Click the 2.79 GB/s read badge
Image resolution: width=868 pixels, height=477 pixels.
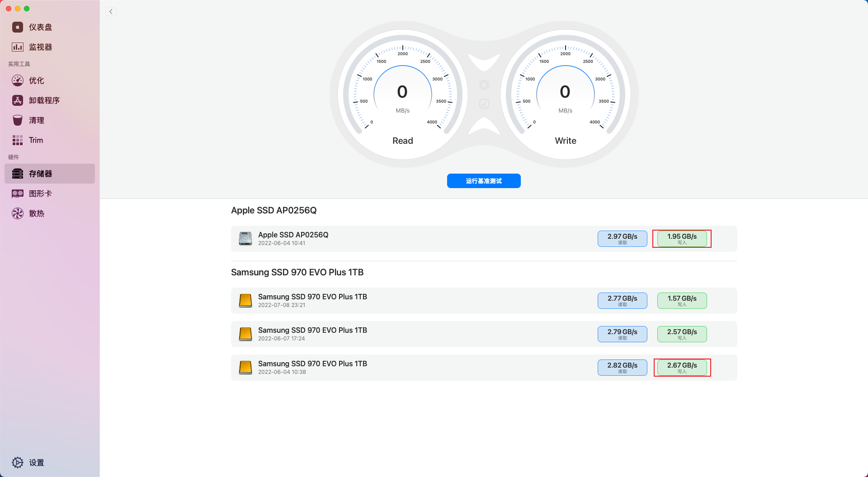coord(623,334)
